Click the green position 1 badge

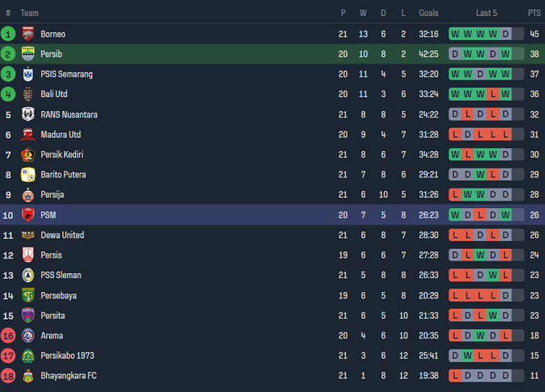tap(8, 34)
